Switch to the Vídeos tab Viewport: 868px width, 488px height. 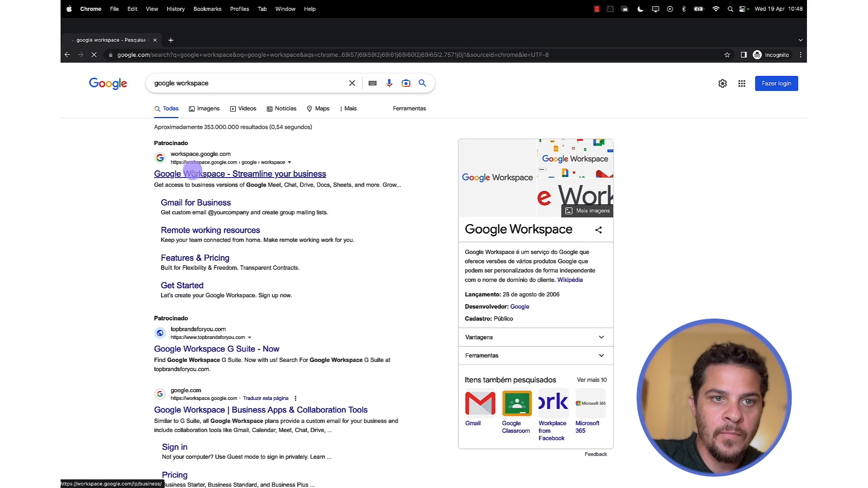243,108
